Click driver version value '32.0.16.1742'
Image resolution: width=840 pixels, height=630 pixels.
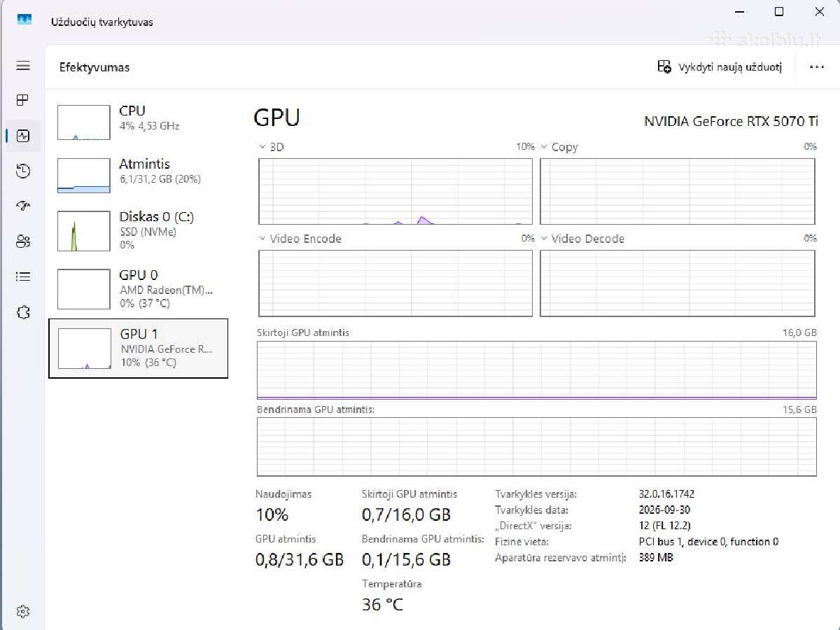point(666,493)
